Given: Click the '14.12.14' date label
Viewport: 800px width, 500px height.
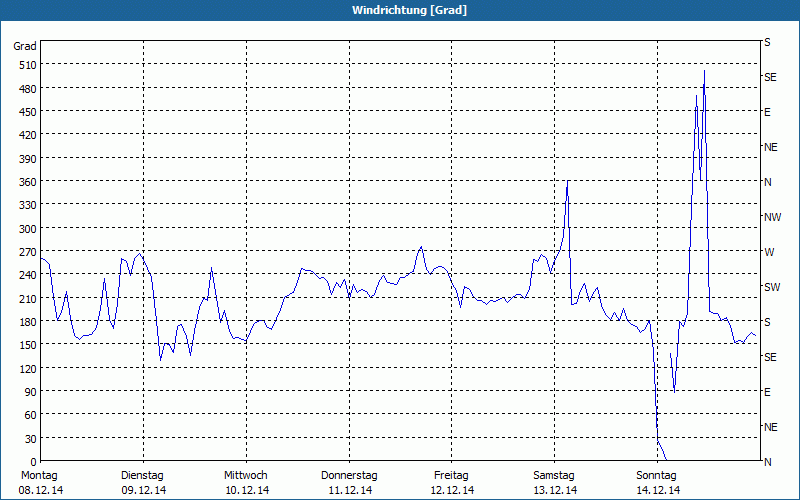Looking at the screenshot, I should click(659, 491).
